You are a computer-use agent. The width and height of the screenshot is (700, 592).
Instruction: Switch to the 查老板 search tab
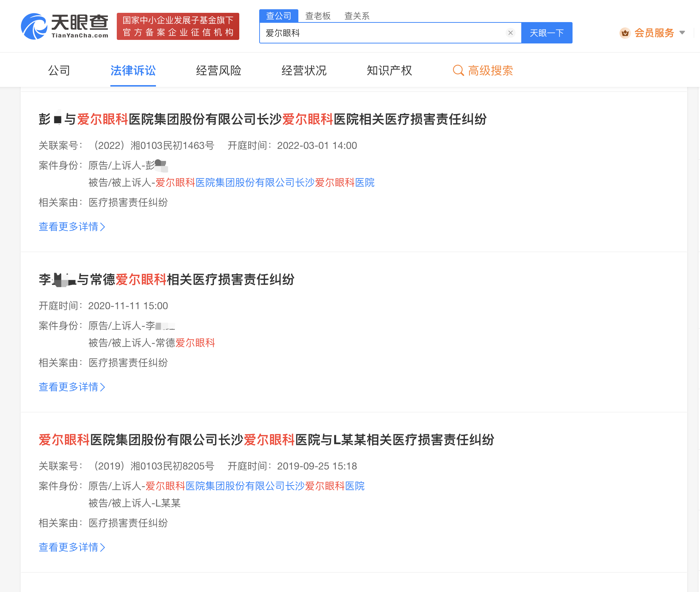coord(318,16)
